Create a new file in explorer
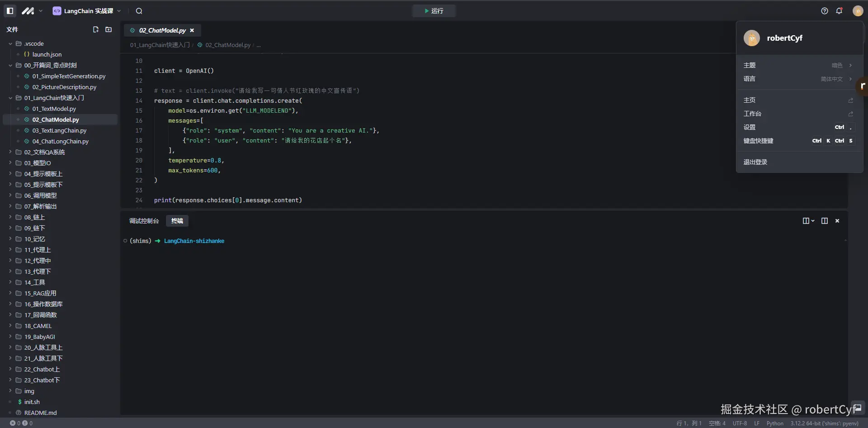The image size is (868, 428). click(96, 29)
